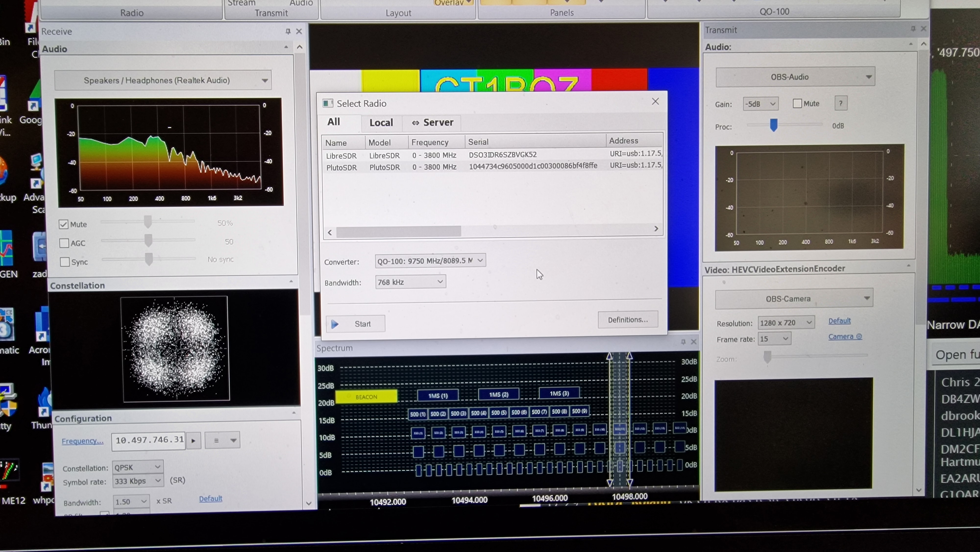Image resolution: width=980 pixels, height=552 pixels.
Task: Uncheck the receive Mute checkbox
Action: tap(63, 224)
